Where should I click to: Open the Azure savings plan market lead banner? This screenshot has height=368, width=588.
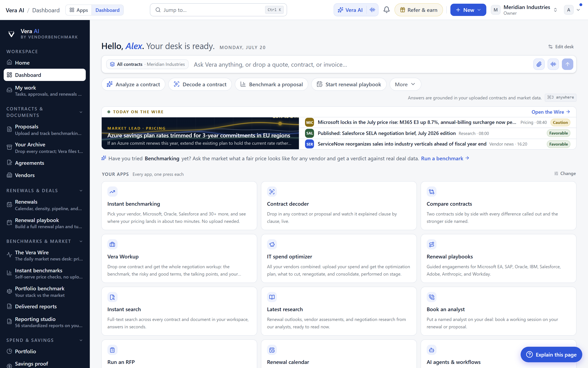[200, 133]
